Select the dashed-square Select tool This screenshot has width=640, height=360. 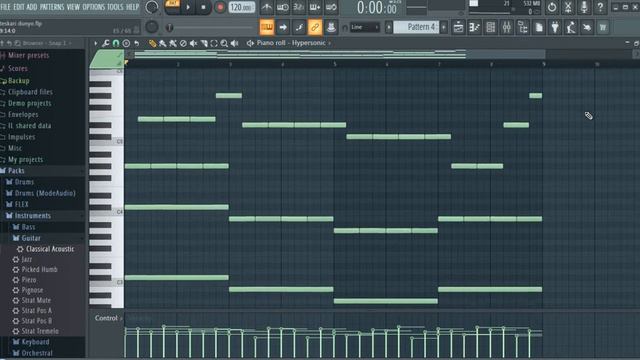pos(214,43)
